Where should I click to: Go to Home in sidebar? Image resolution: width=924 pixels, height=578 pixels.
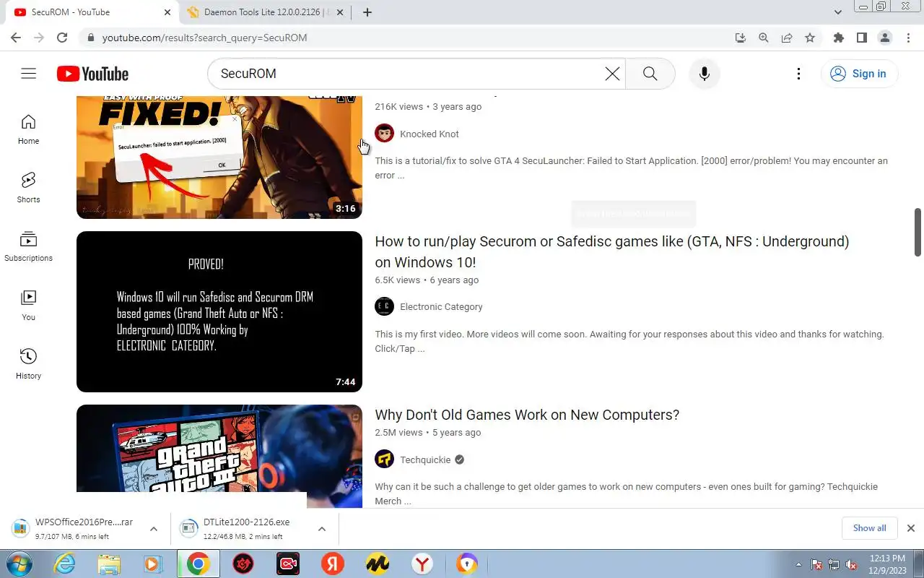(x=28, y=130)
